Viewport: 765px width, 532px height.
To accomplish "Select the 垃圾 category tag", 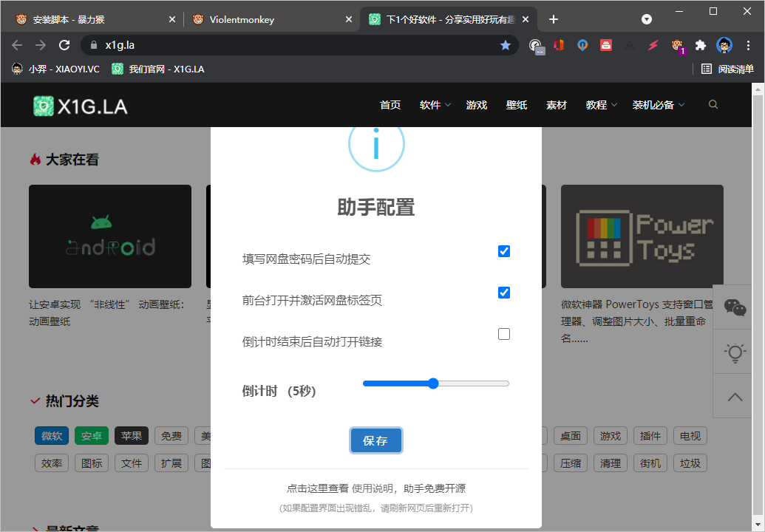I will click(690, 463).
